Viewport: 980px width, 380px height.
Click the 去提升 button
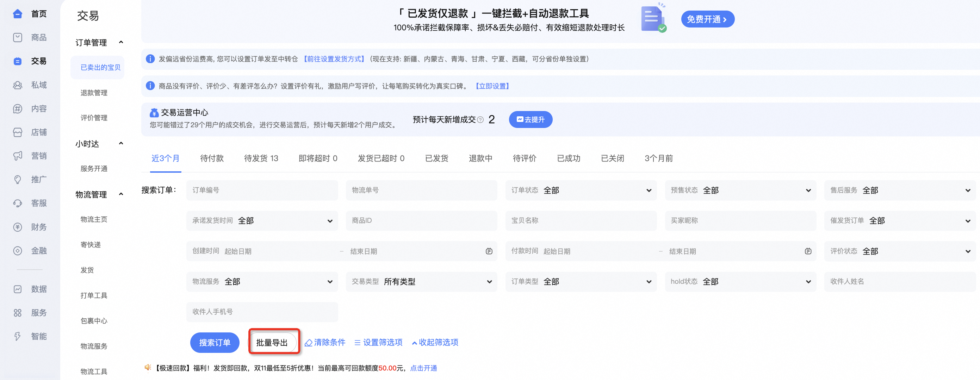click(x=530, y=119)
